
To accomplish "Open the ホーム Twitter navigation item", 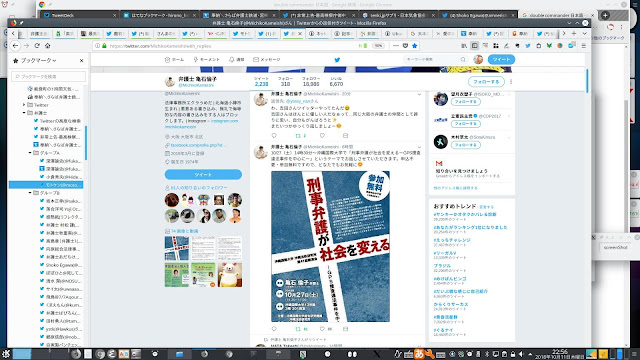I will point(174,60).
